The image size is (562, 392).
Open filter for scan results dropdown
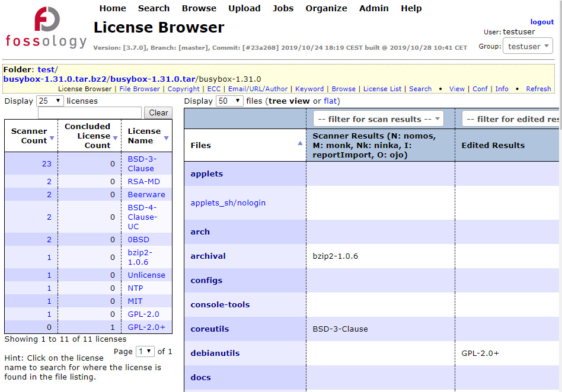click(378, 119)
